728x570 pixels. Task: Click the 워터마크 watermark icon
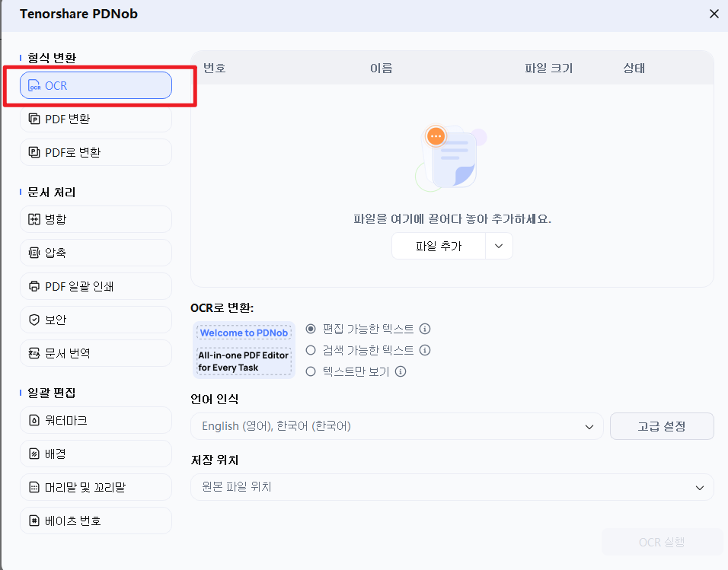tap(34, 421)
